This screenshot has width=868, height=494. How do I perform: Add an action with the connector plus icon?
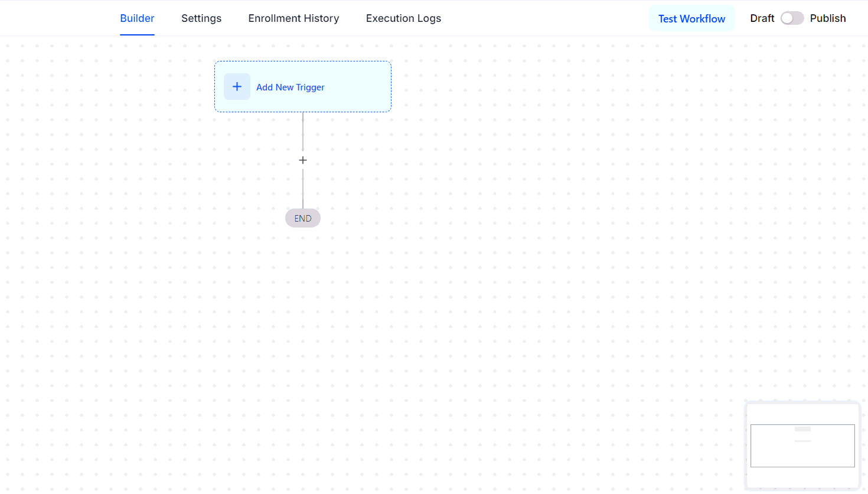(303, 160)
